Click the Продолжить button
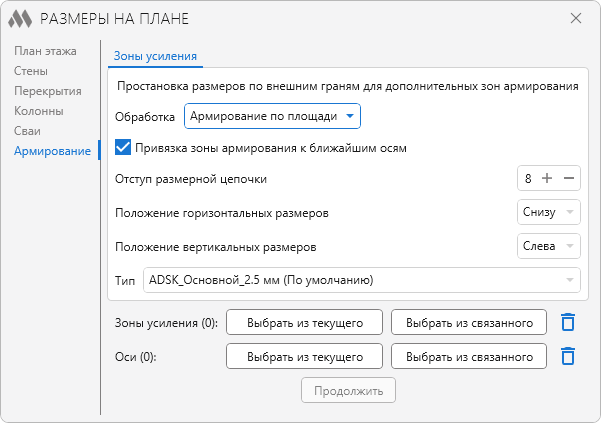Viewport: 601px width, 423px height. pos(348,390)
